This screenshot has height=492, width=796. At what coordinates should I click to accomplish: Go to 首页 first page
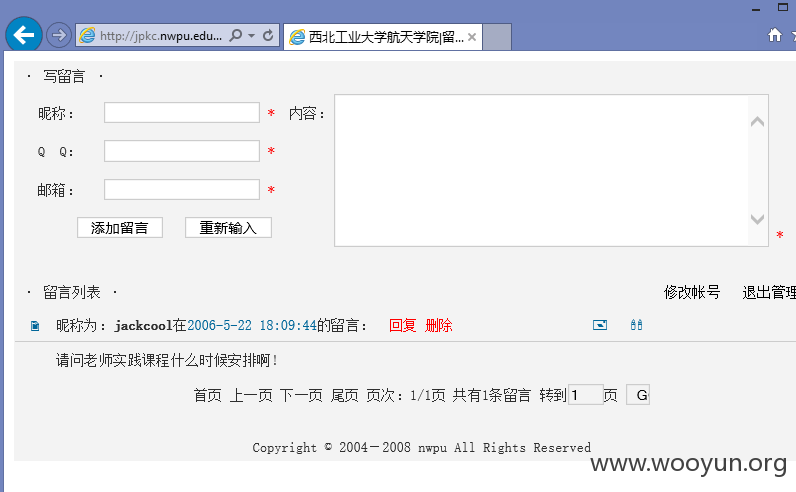coord(208,395)
